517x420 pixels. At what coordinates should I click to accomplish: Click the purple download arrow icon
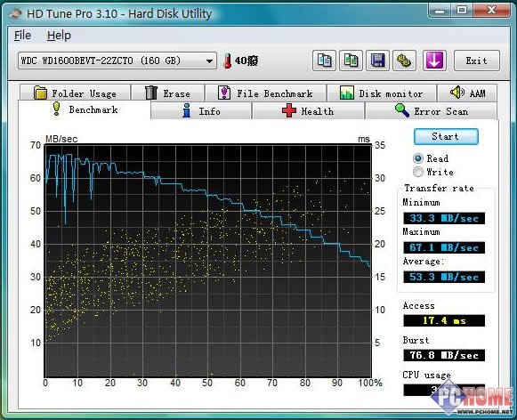[434, 61]
